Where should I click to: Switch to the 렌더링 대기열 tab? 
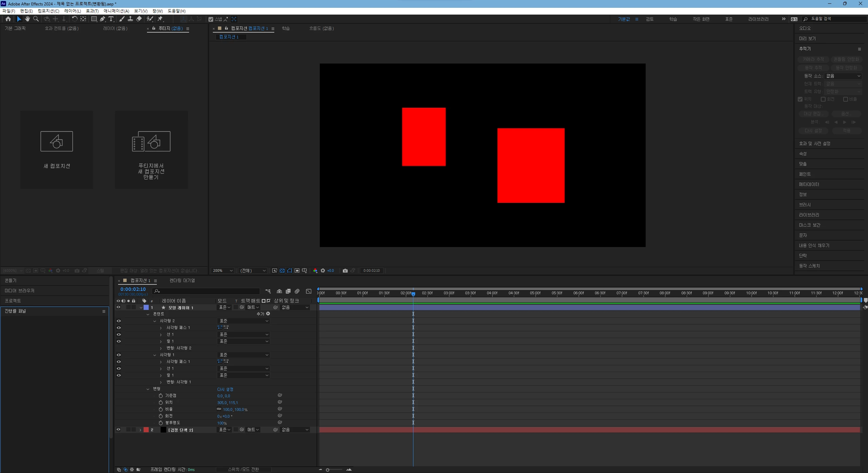[x=182, y=280]
